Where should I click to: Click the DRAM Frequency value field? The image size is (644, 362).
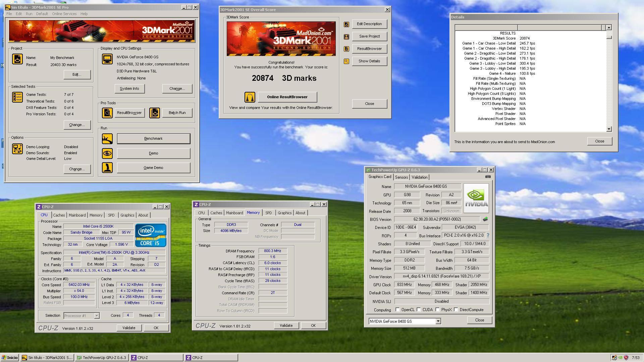(273, 251)
